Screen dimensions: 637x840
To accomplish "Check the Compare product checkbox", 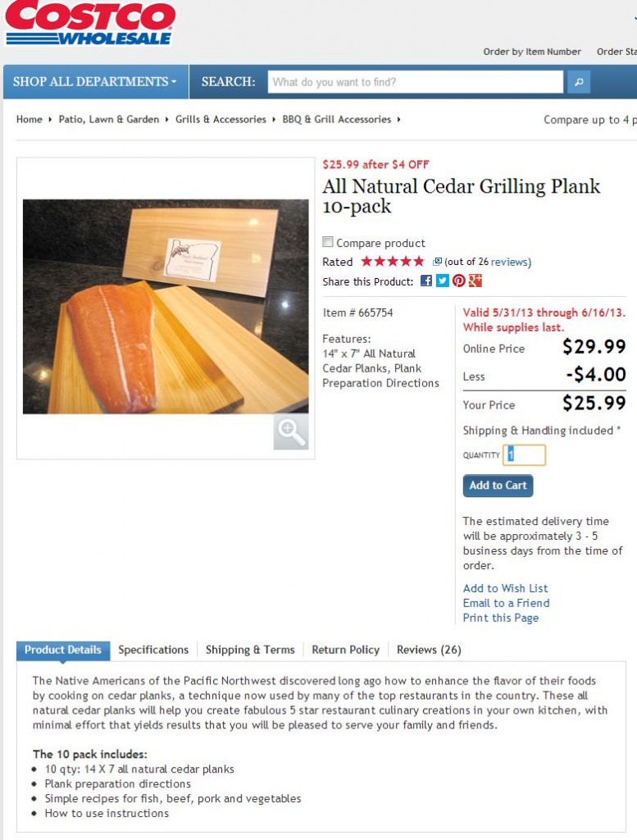I will point(328,242).
